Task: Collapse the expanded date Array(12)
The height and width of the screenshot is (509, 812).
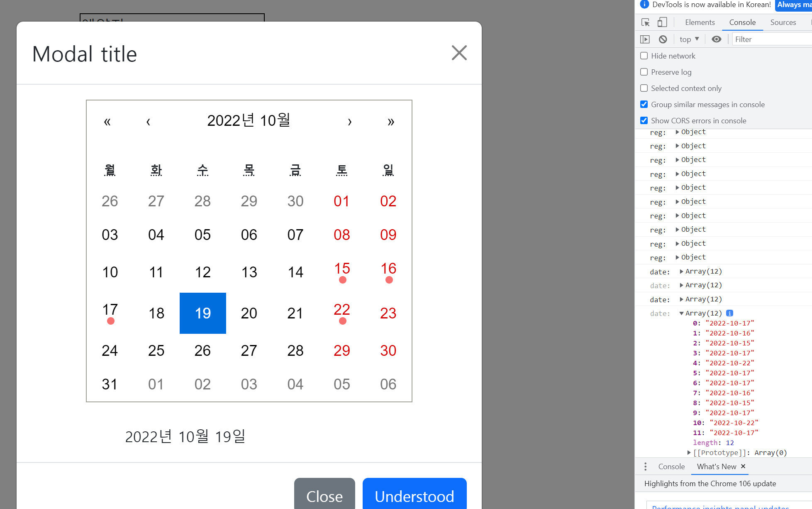Action: (681, 313)
